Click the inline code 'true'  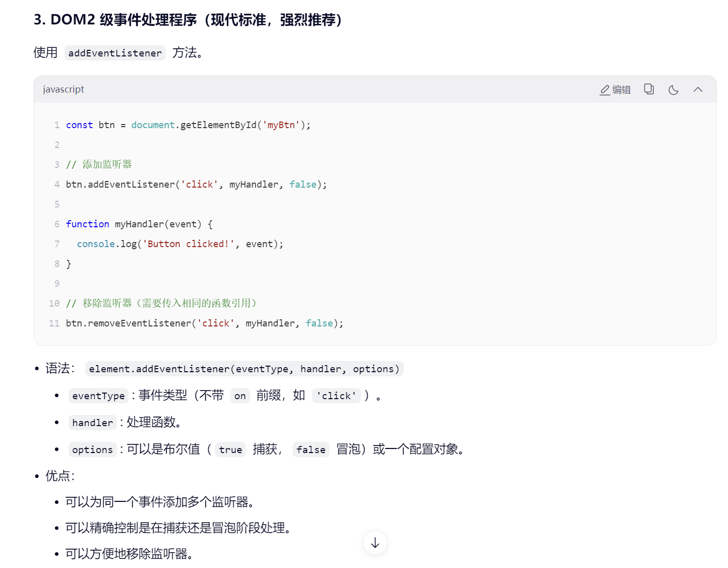[230, 450]
